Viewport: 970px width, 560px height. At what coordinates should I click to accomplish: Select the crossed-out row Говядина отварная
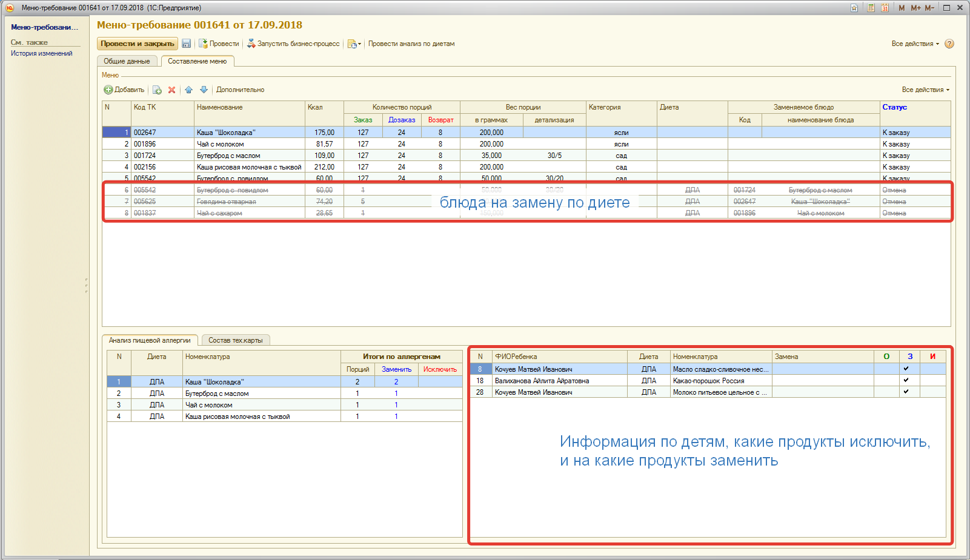527,202
